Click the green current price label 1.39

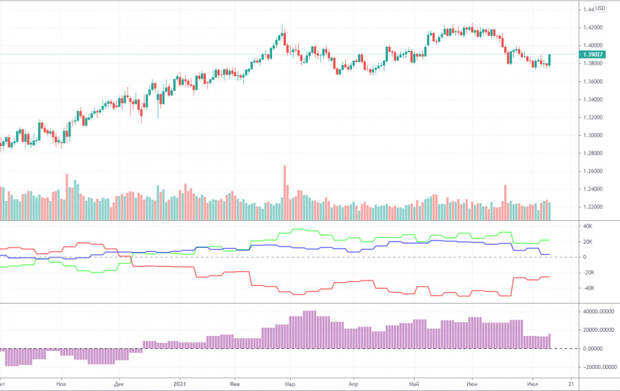(x=592, y=55)
